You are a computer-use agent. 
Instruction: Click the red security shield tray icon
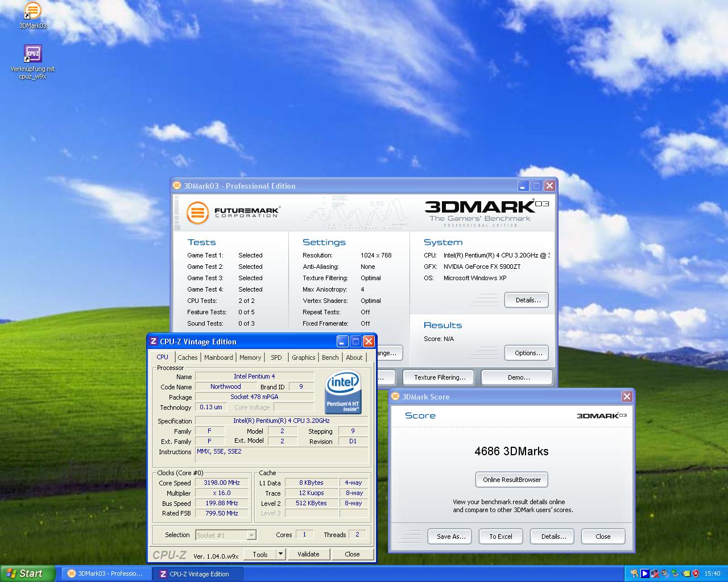click(x=696, y=573)
